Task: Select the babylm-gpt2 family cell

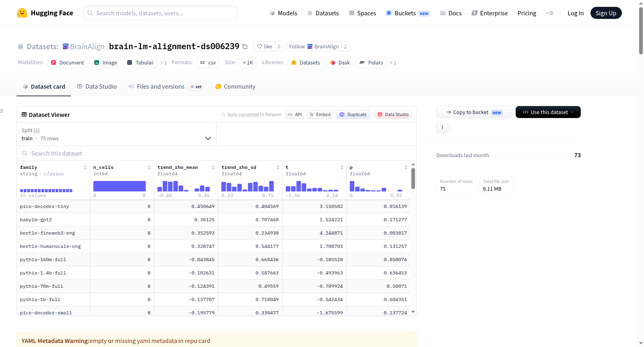Action: click(x=53, y=220)
